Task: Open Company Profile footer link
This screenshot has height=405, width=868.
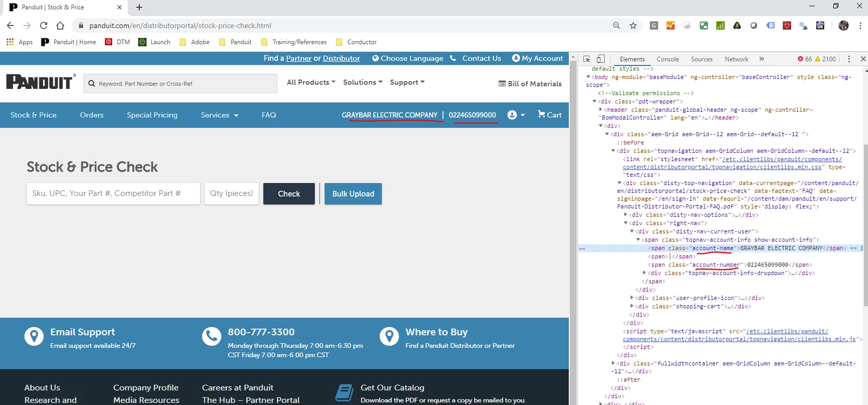Action: pyautogui.click(x=146, y=388)
